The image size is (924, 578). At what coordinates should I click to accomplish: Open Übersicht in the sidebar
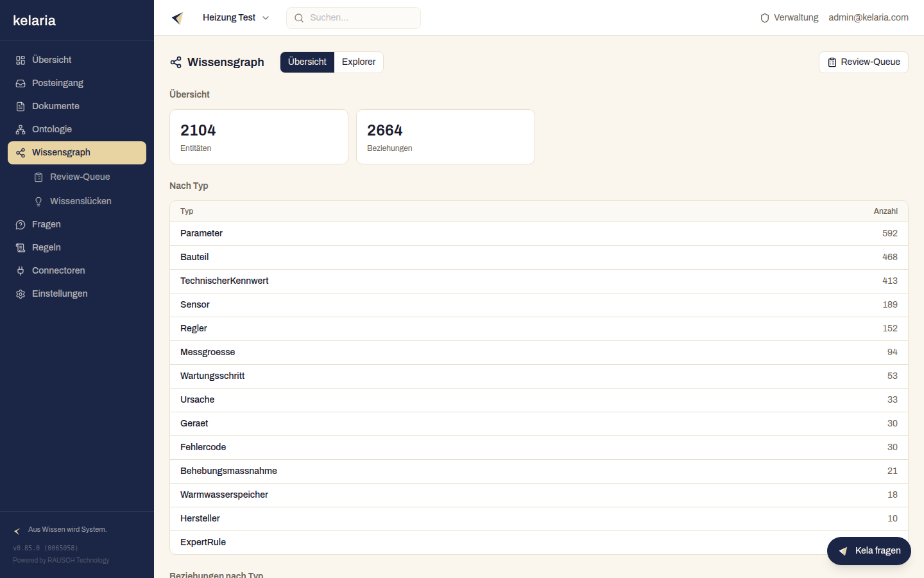point(77,60)
